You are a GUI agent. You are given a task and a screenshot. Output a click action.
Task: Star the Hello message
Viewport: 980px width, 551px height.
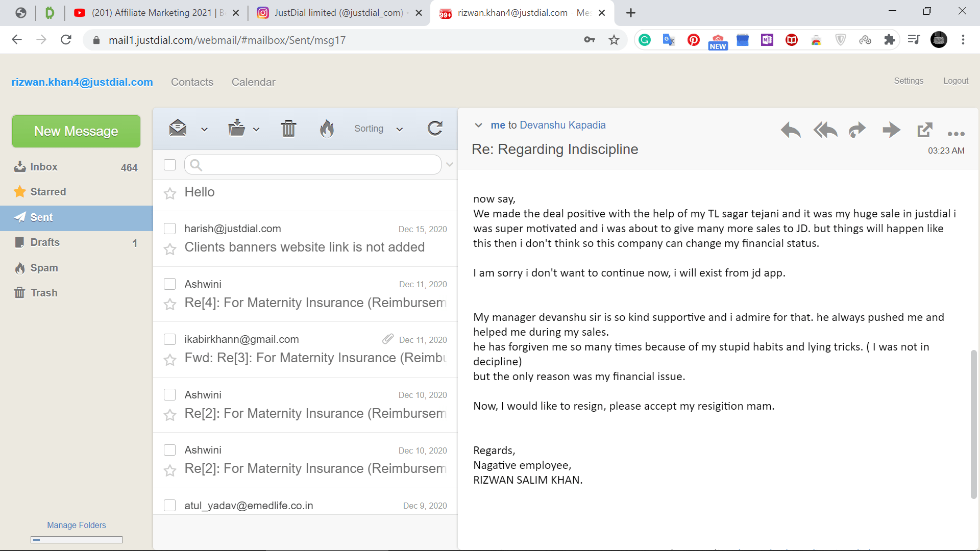coord(170,193)
